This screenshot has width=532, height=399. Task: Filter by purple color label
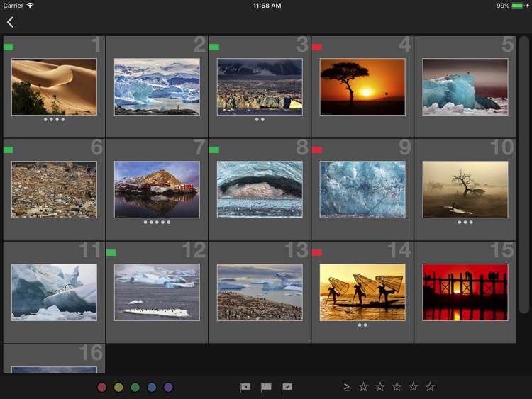168,387
